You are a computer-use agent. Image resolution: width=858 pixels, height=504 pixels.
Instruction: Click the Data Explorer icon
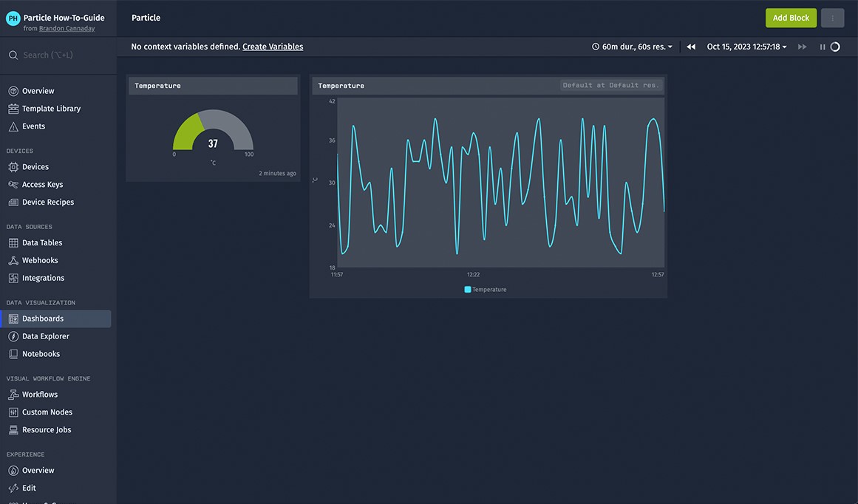[13, 336]
